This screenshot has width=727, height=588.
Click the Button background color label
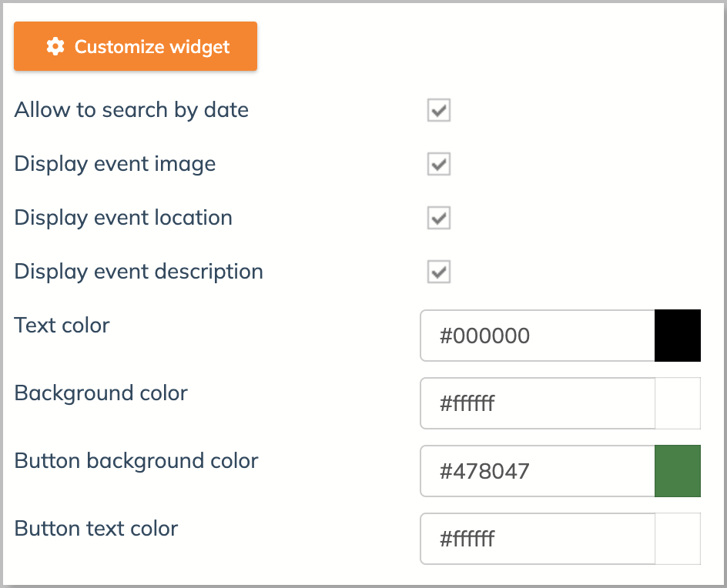(136, 461)
